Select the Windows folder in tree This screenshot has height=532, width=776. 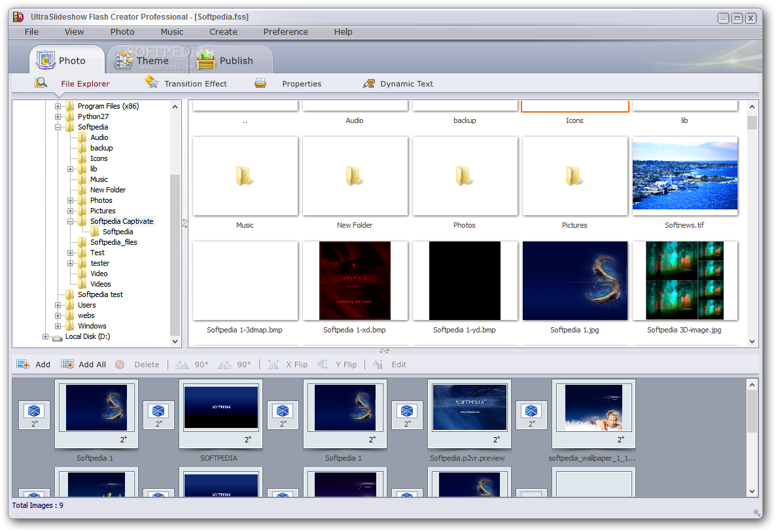click(92, 326)
